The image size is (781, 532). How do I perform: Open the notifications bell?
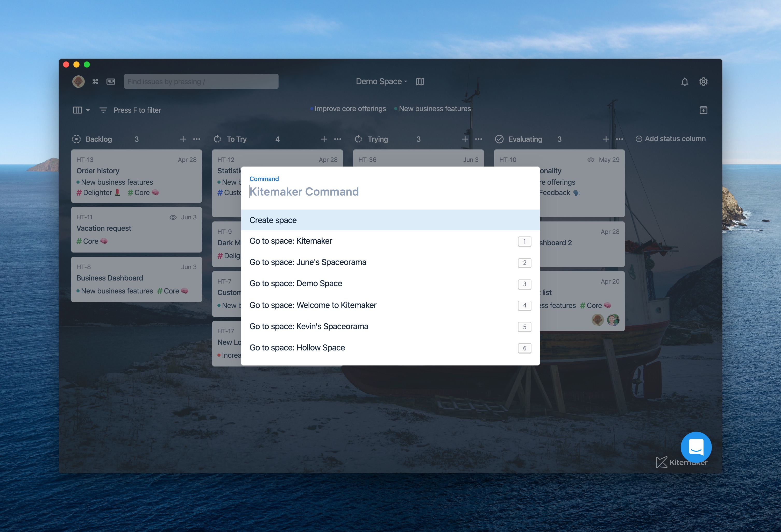pyautogui.click(x=685, y=82)
